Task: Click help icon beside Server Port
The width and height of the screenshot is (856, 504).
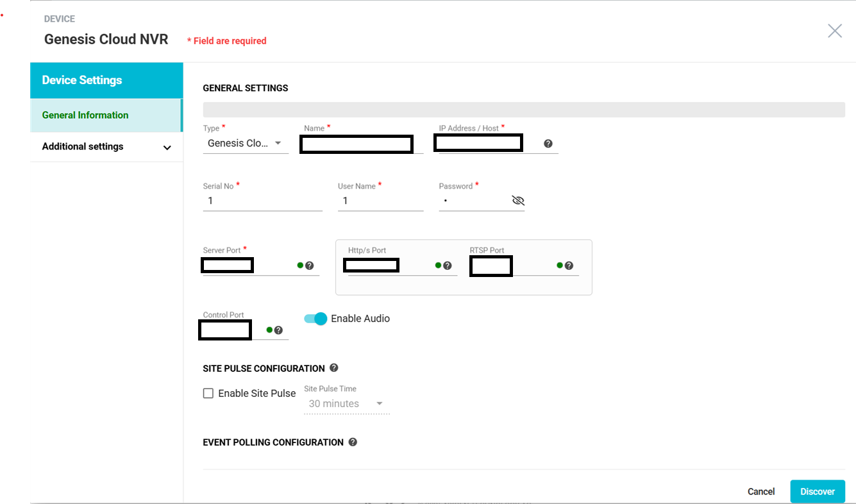Action: [309, 265]
